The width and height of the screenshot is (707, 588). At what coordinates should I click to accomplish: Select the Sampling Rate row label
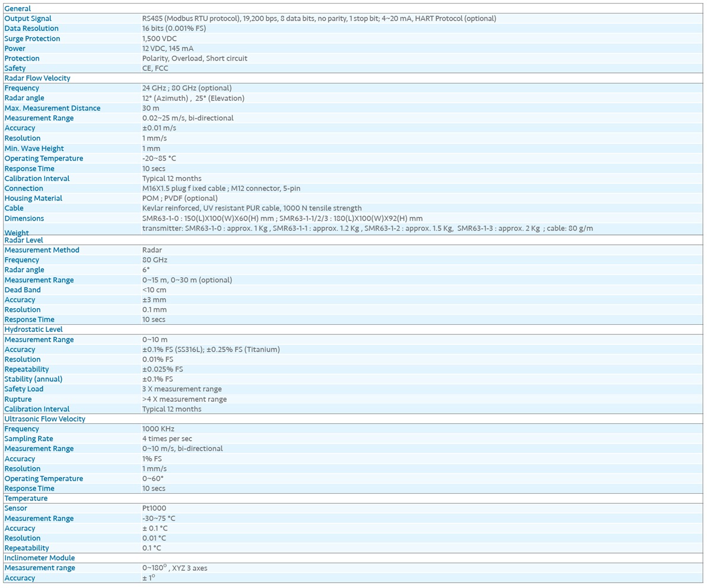click(29, 439)
